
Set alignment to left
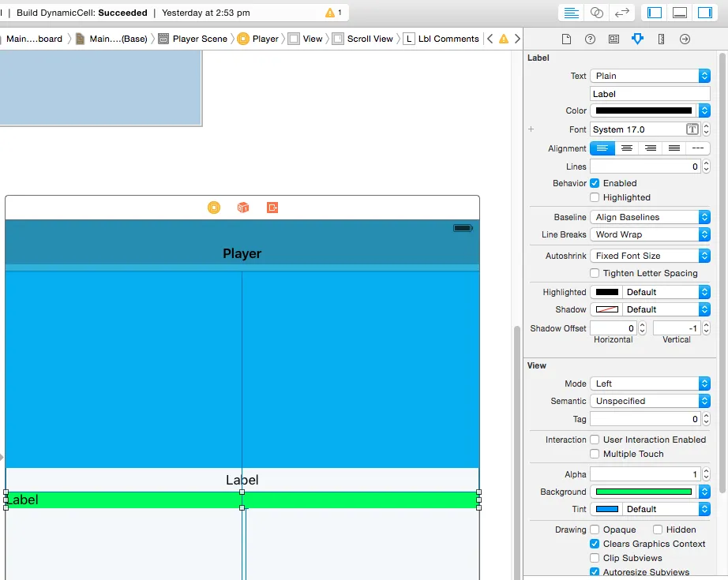[x=602, y=148]
